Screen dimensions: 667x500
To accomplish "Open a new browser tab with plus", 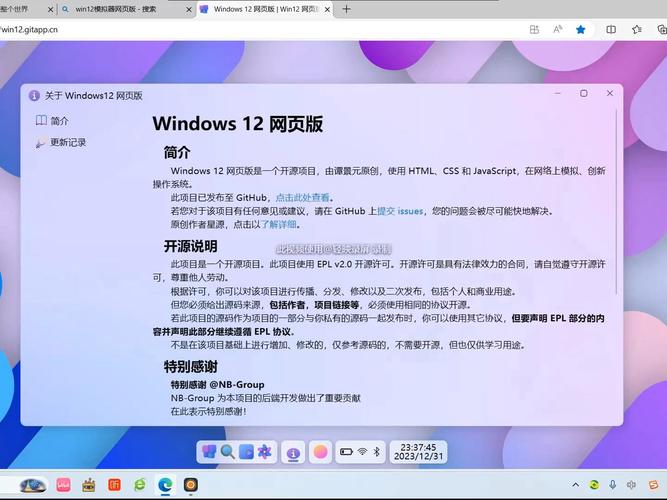I will (347, 9).
